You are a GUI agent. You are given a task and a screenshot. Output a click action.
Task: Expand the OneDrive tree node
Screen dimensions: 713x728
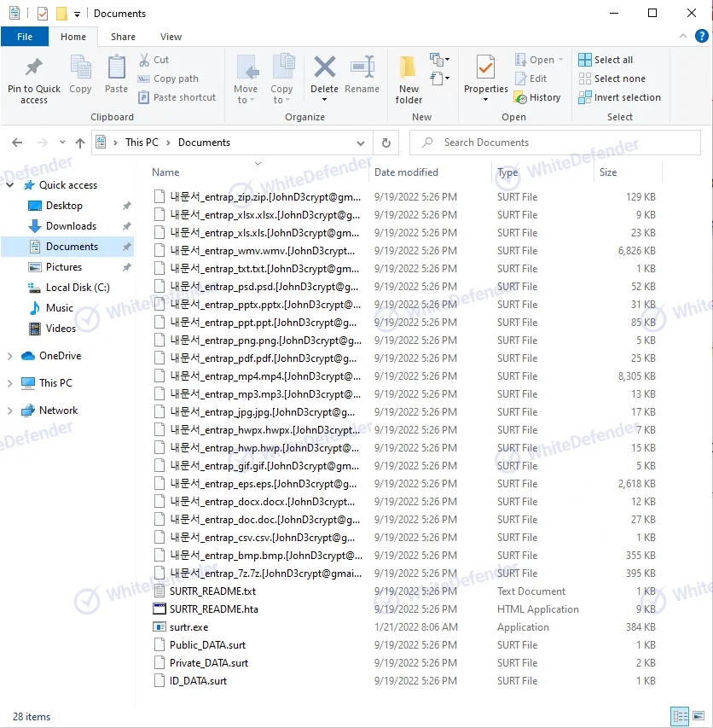tap(10, 356)
